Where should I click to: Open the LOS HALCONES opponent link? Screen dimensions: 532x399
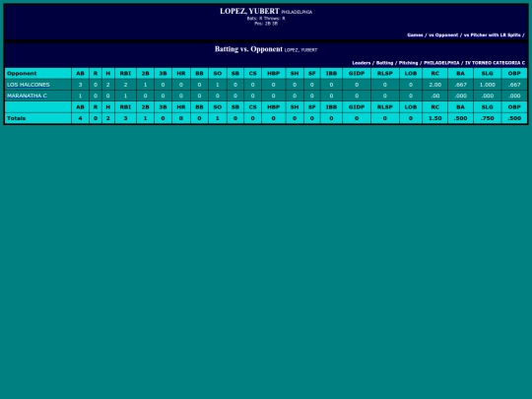click(x=29, y=85)
